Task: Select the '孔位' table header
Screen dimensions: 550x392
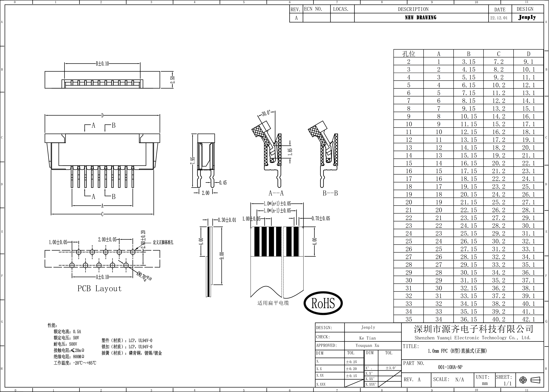Action: coord(409,54)
